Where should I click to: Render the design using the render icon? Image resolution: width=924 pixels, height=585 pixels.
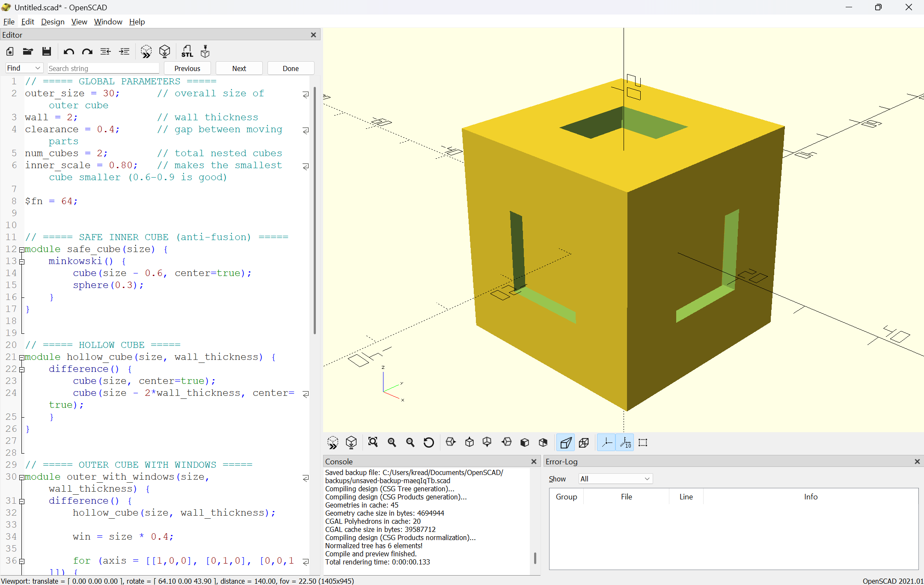165,51
